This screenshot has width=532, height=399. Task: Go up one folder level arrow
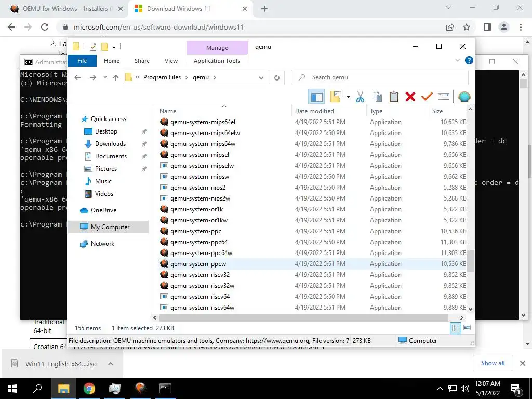tap(116, 78)
